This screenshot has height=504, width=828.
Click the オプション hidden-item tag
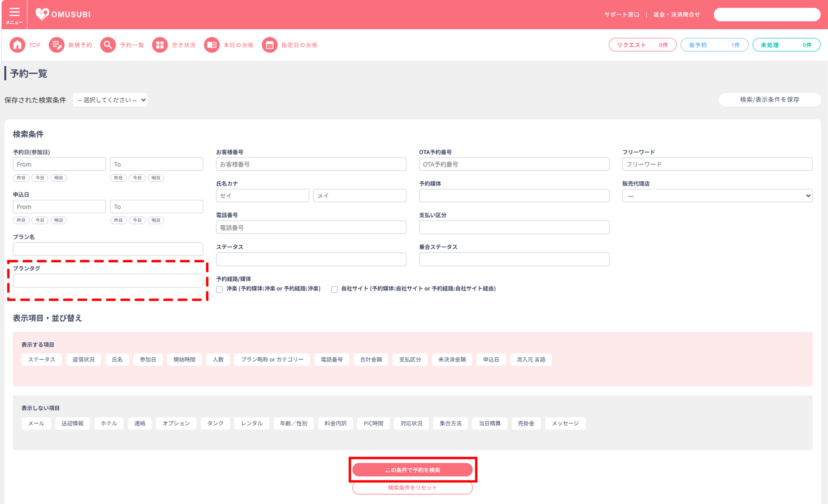click(x=176, y=423)
